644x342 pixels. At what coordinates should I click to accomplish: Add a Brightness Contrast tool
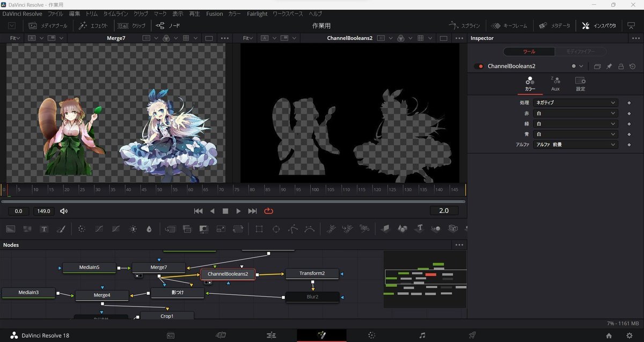point(133,229)
